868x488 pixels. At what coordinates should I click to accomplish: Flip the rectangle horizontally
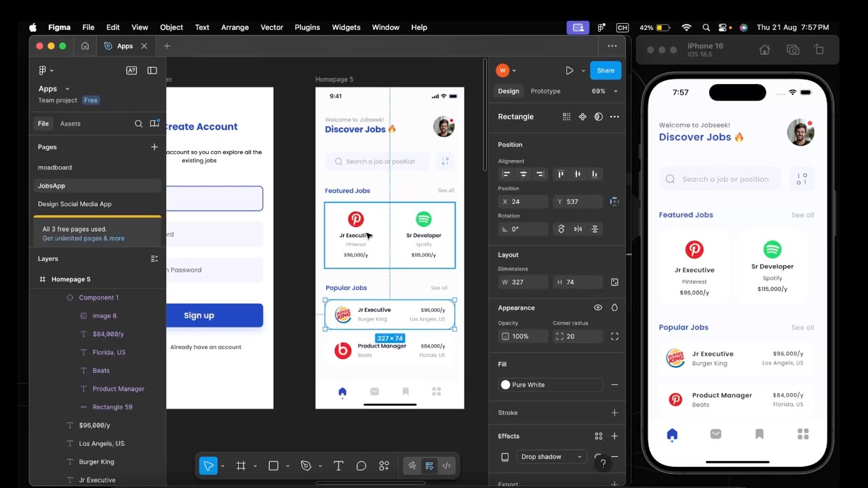578,229
